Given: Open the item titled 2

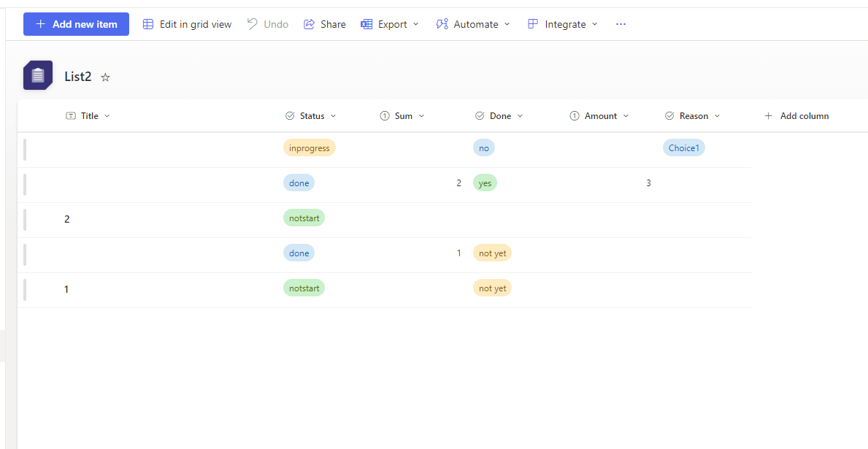Looking at the screenshot, I should click(x=67, y=219).
